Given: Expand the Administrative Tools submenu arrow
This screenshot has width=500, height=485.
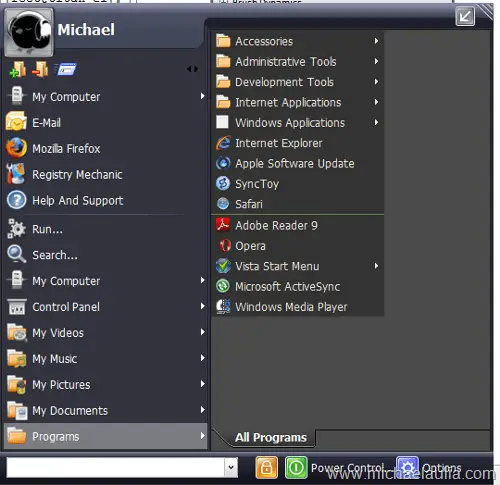Looking at the screenshot, I should pyautogui.click(x=376, y=61).
